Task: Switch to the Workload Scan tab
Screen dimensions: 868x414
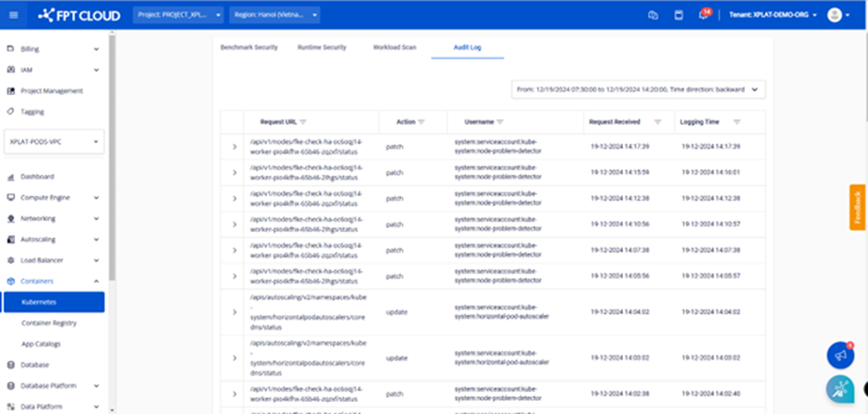Action: 394,46
